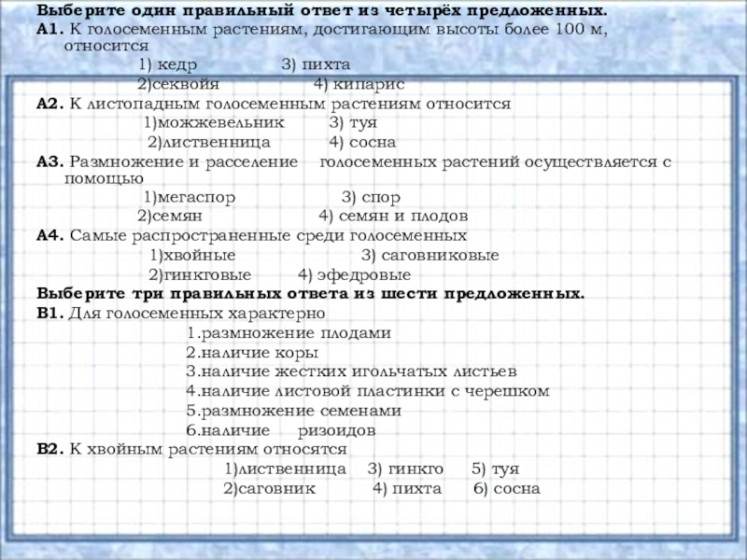Screen dimensions: 747x560
Task: Click question A2 text 'К листопадным голосеменным'
Action: point(274,104)
